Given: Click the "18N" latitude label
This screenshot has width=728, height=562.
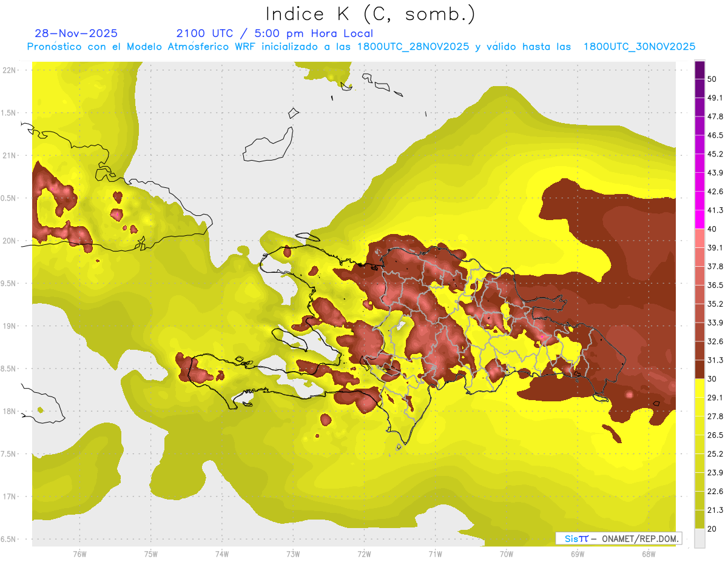Looking at the screenshot, I should [x=8, y=411].
